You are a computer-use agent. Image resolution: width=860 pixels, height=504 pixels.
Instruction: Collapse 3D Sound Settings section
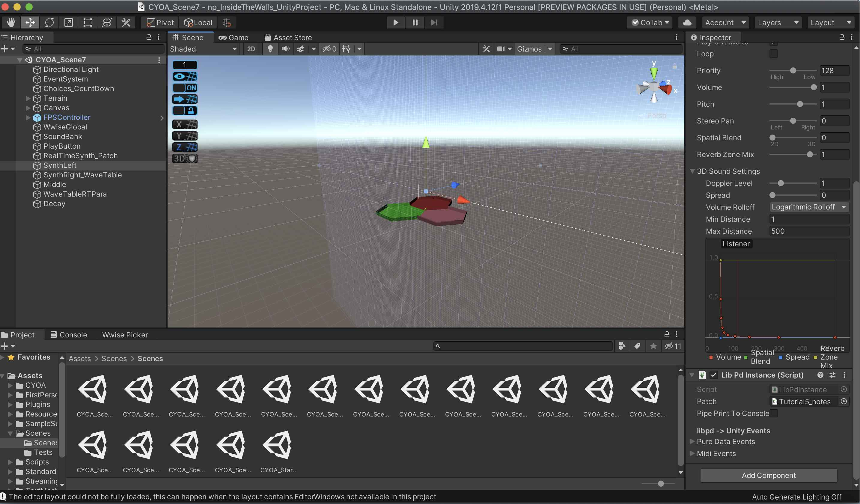pyautogui.click(x=692, y=171)
